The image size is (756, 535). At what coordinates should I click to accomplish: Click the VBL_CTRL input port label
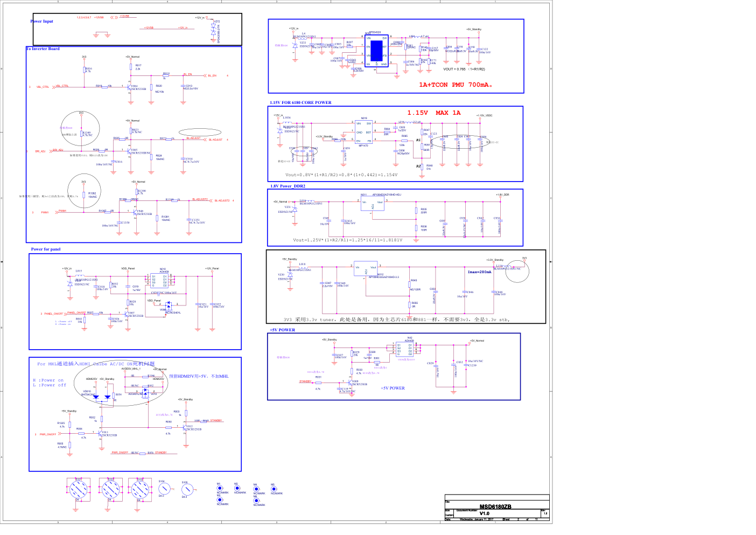tap(43, 87)
